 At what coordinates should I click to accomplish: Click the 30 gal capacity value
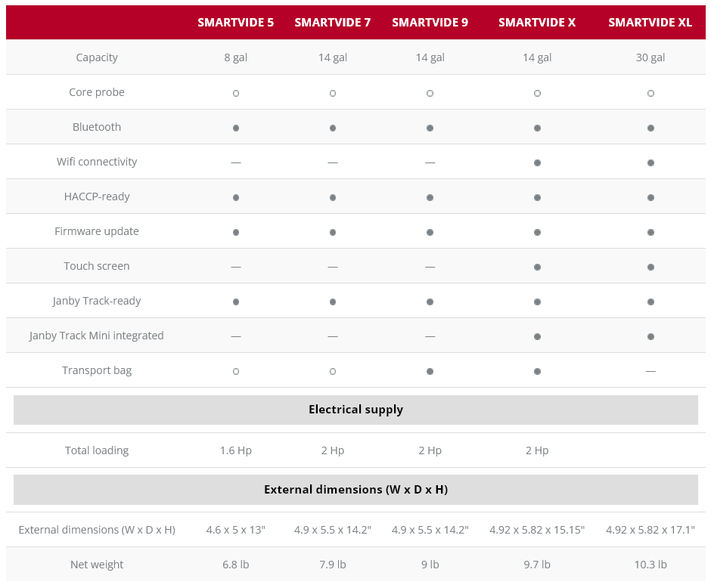[x=650, y=57]
